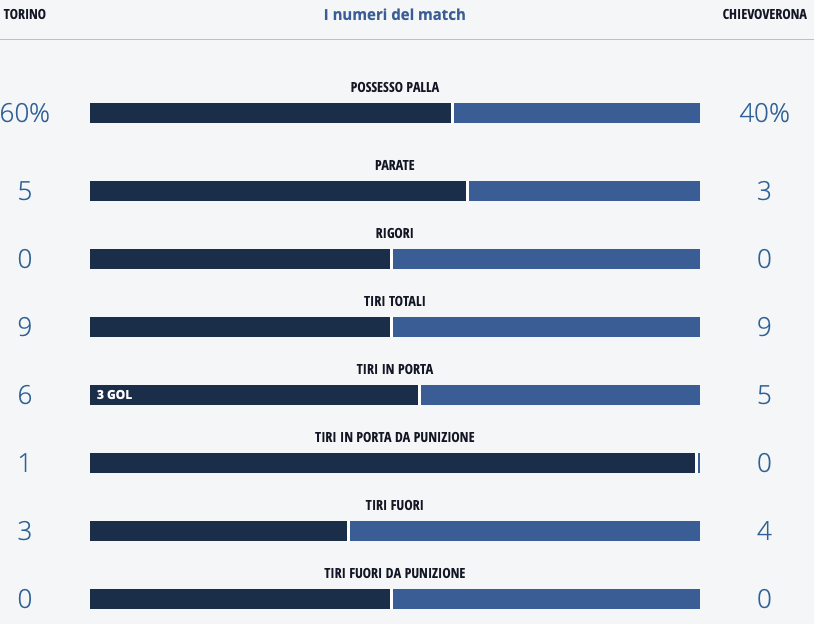Click the Possesso Palla dark Torino bar
This screenshot has width=814, height=624.
tap(270, 113)
